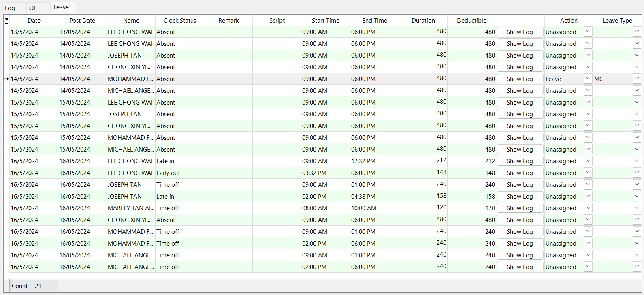This screenshot has height=295, width=644.
Task: Switch to the Log tab
Action: pyautogui.click(x=10, y=8)
